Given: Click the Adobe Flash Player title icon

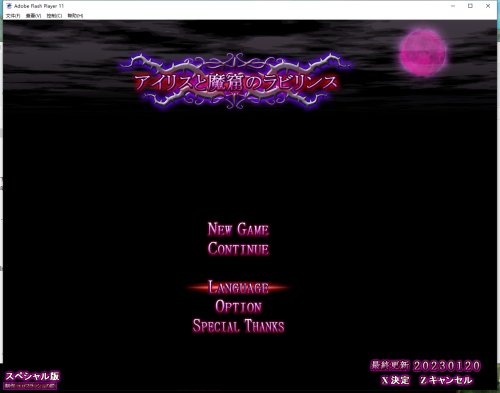Looking at the screenshot, I should [x=9, y=6].
